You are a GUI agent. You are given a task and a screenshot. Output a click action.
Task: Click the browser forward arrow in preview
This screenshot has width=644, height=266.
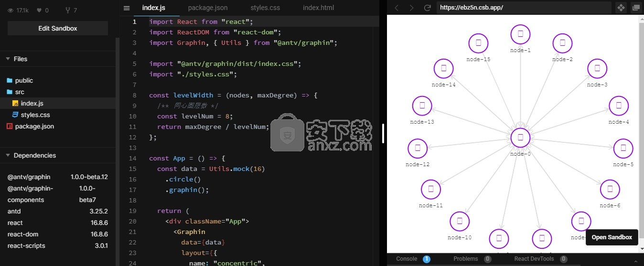[412, 8]
